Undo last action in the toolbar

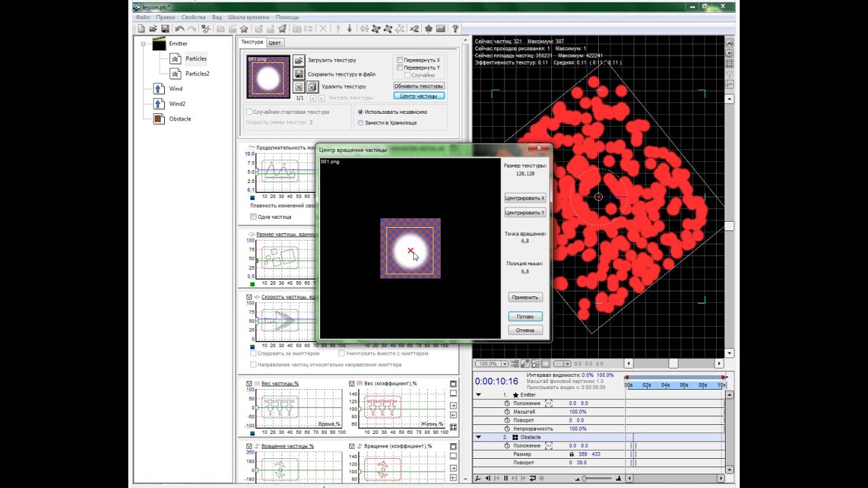180,28
